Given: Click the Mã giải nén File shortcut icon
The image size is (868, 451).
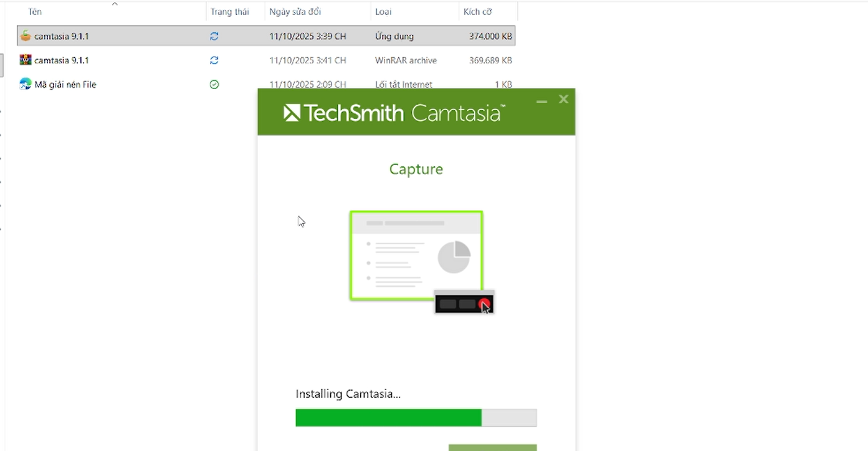Looking at the screenshot, I should 25,84.
